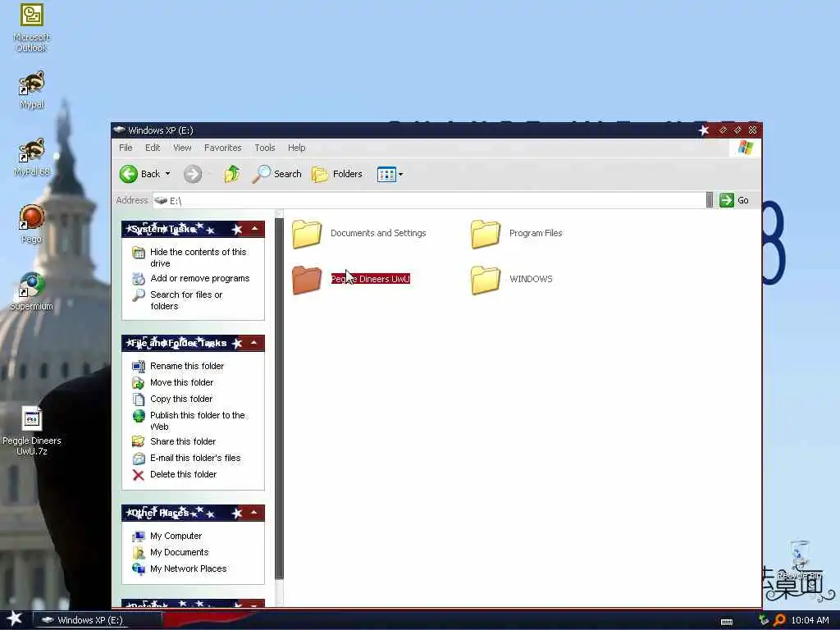Open the View menu
The width and height of the screenshot is (840, 630).
(182, 148)
